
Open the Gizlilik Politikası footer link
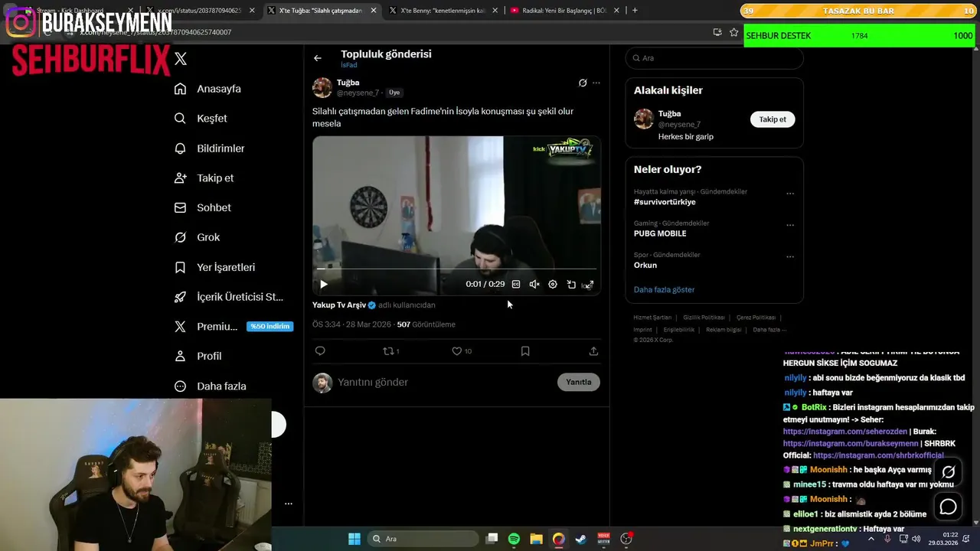[x=704, y=318]
